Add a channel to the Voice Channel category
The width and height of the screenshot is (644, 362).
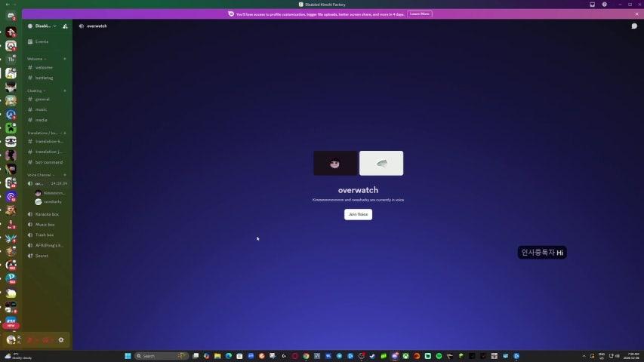(65, 175)
